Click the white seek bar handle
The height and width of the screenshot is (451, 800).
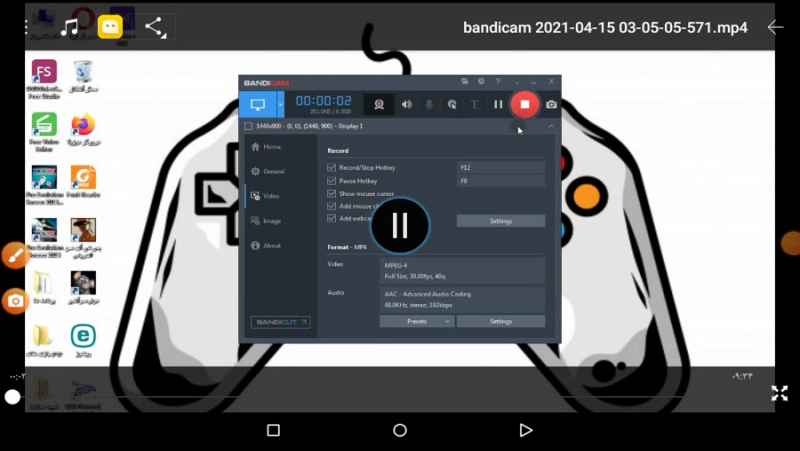point(12,397)
